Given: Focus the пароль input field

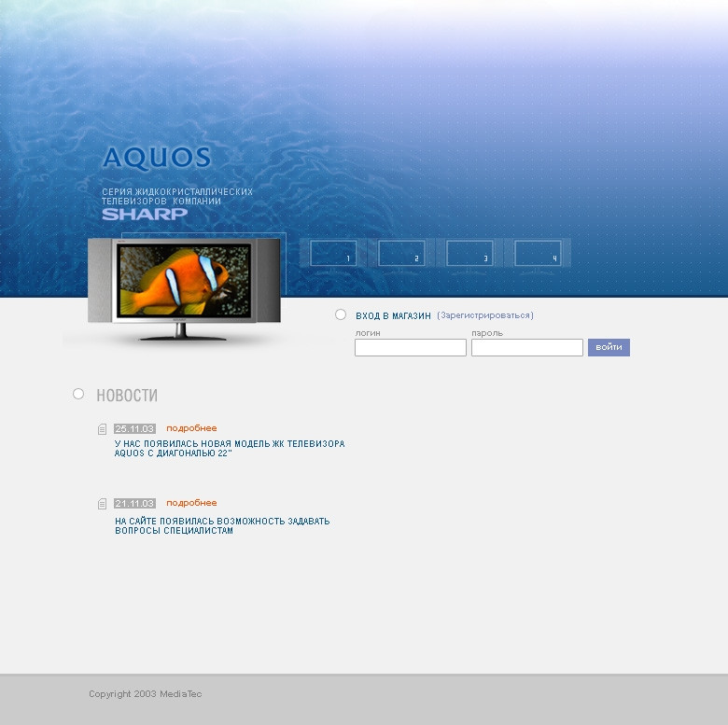Looking at the screenshot, I should pyautogui.click(x=527, y=348).
